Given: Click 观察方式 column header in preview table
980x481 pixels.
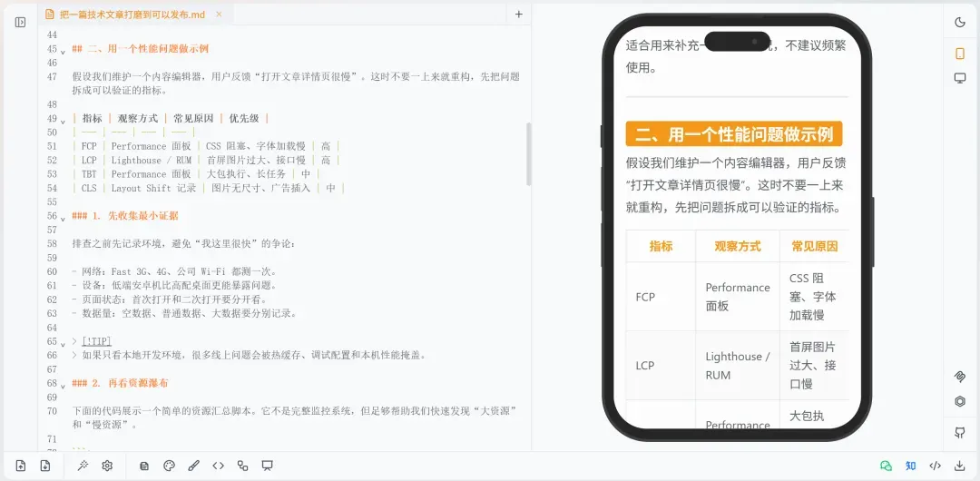Looking at the screenshot, I should coord(738,246).
